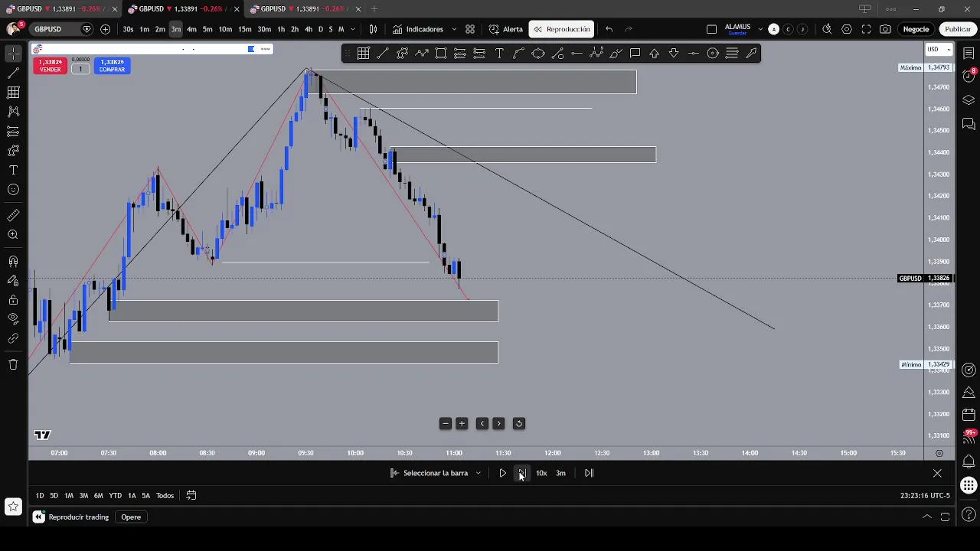Click the Opere button in bottom panel

click(131, 517)
